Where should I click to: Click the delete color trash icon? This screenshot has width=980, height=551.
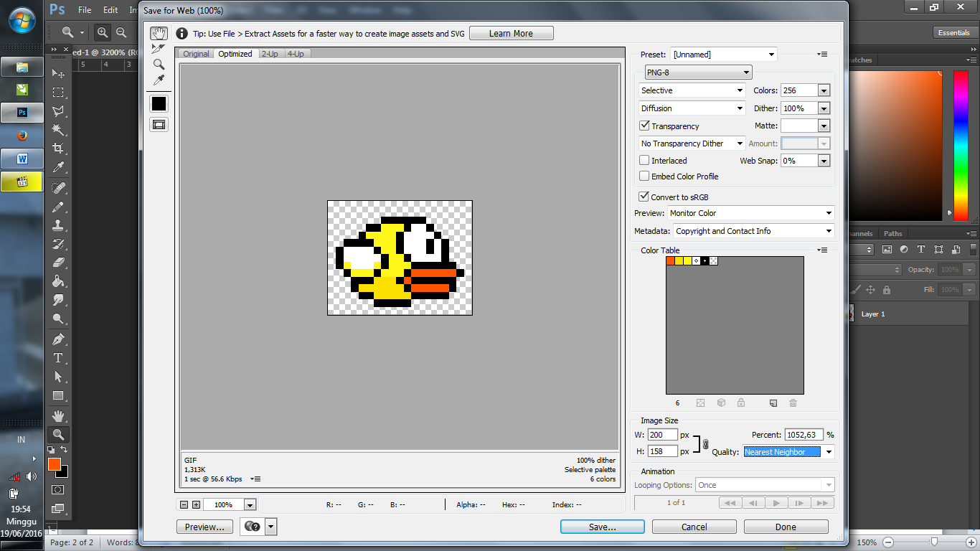pyautogui.click(x=793, y=402)
